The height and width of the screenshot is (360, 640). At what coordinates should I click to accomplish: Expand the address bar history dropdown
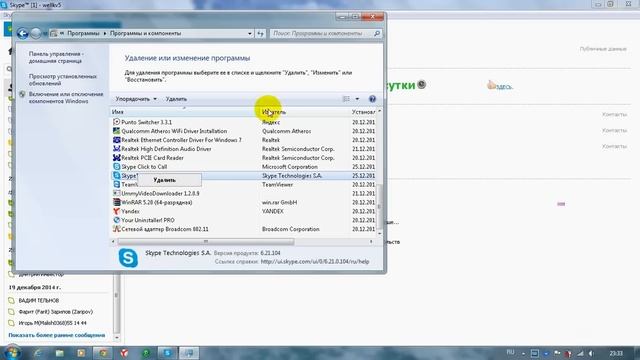(x=250, y=33)
